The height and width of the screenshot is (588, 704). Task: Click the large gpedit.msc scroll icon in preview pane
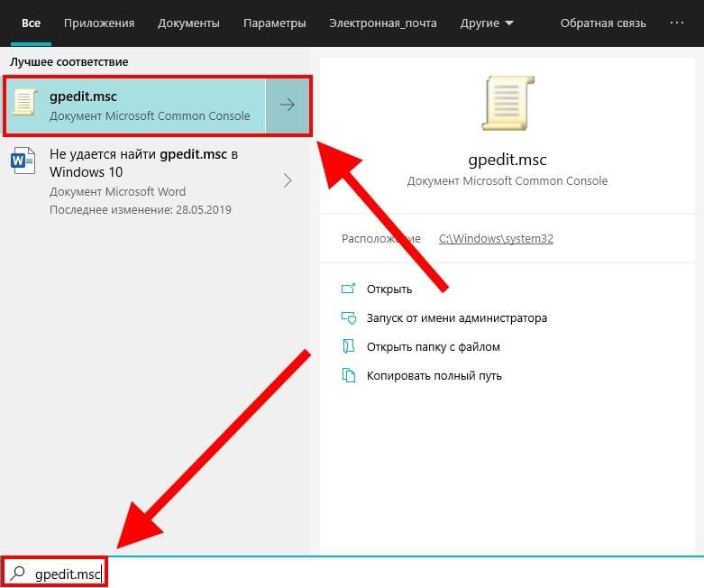pos(507,104)
